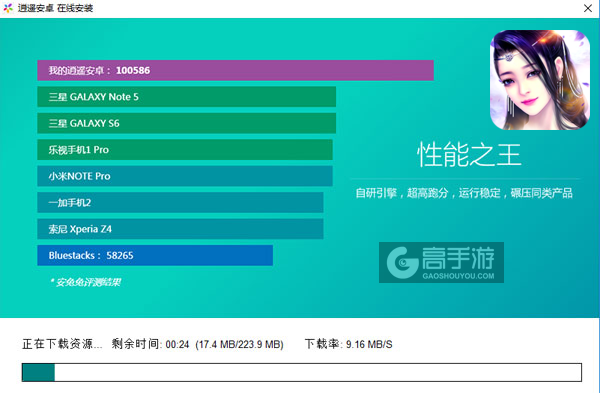
Task: Click the 自研引擎 feature description line
Action: [464, 193]
